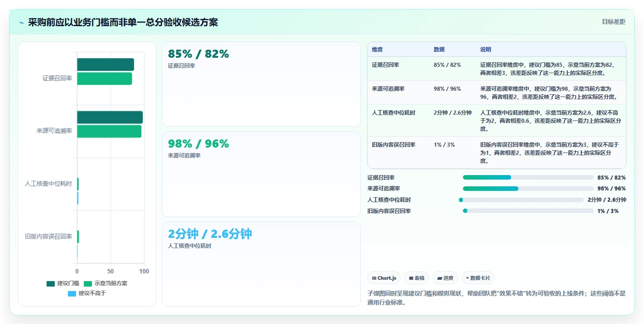This screenshot has height=324, width=644.
Task: Click the 旧版内容误召回率 progress bar
Action: pos(528,211)
